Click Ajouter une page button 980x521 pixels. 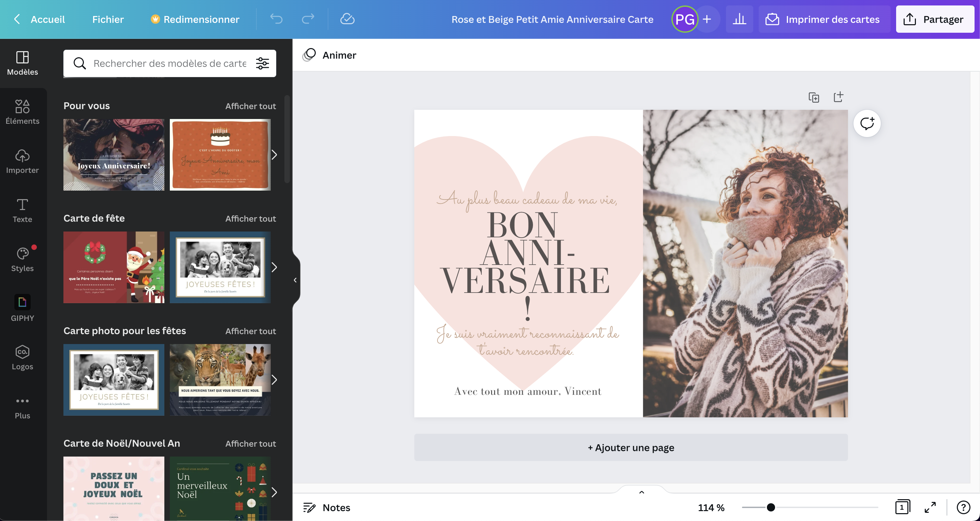pyautogui.click(x=631, y=448)
